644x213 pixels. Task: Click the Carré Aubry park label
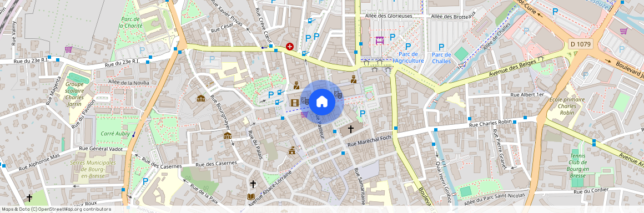click(115, 134)
